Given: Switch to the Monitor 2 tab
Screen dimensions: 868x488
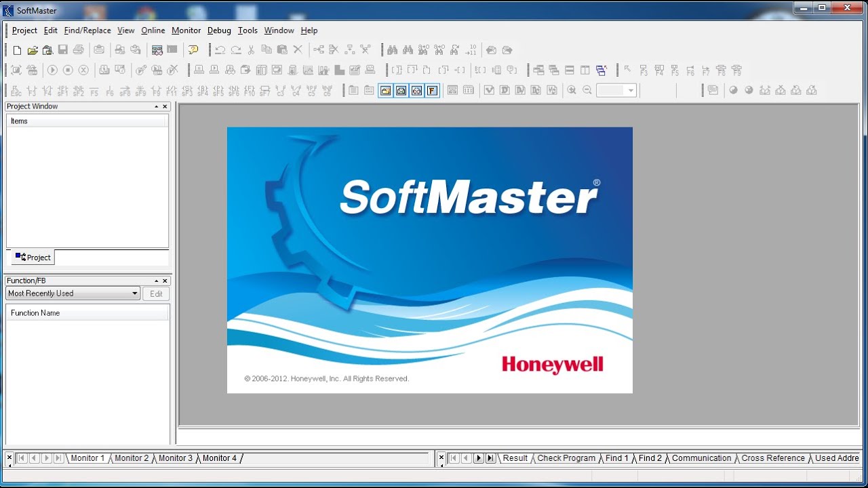Looking at the screenshot, I should point(132,458).
